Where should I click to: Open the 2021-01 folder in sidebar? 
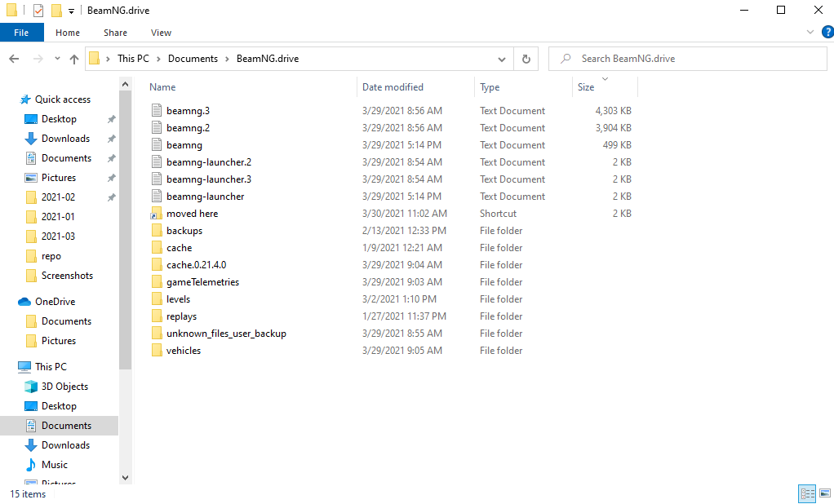(58, 217)
